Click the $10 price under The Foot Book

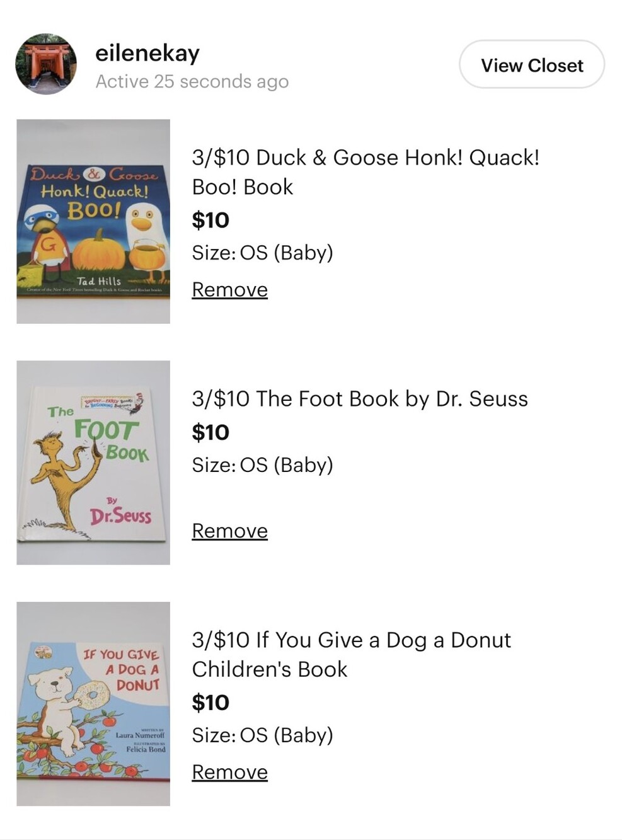point(210,432)
